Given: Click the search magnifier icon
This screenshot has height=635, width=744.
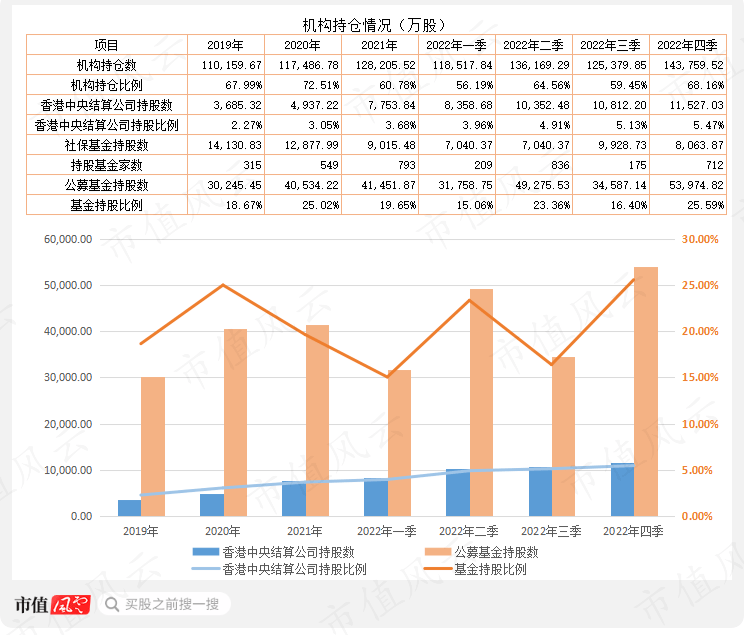Looking at the screenshot, I should (x=111, y=604).
